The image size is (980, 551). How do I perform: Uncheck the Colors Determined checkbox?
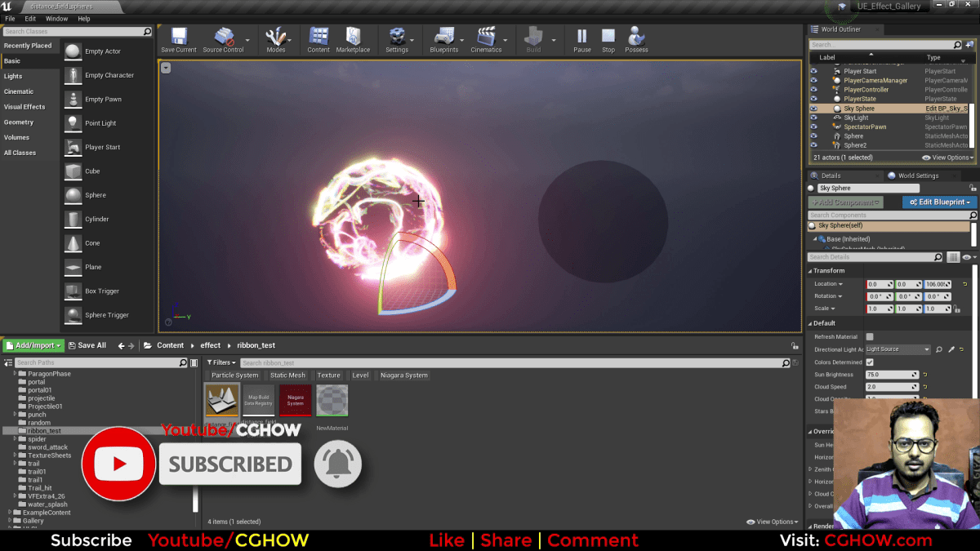coord(871,362)
